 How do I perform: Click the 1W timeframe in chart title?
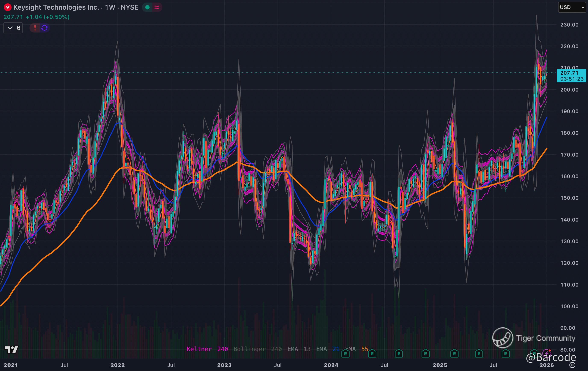[110, 7]
